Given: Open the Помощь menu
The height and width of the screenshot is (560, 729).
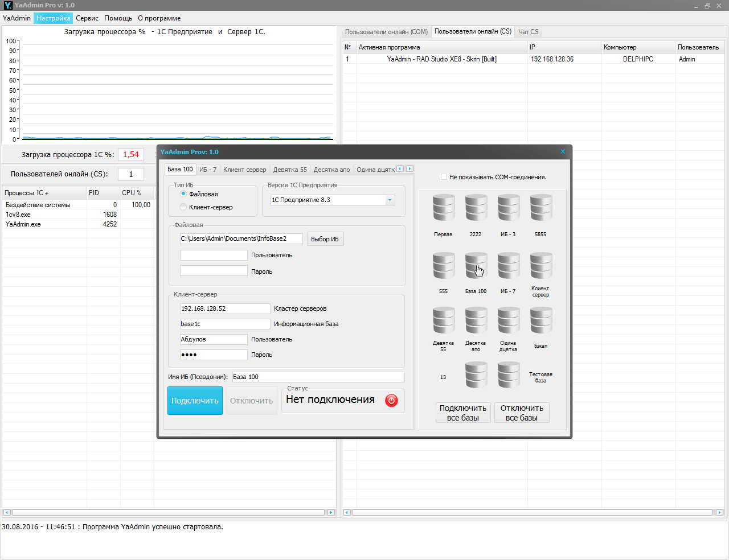Looking at the screenshot, I should point(118,18).
